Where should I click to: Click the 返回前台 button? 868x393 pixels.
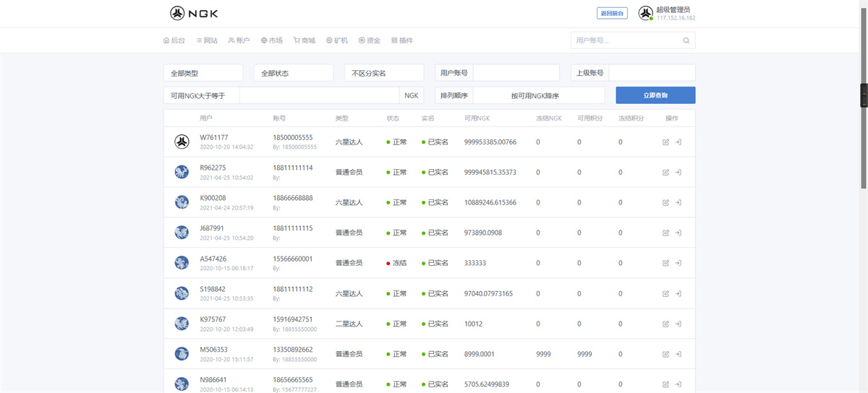pyautogui.click(x=613, y=13)
